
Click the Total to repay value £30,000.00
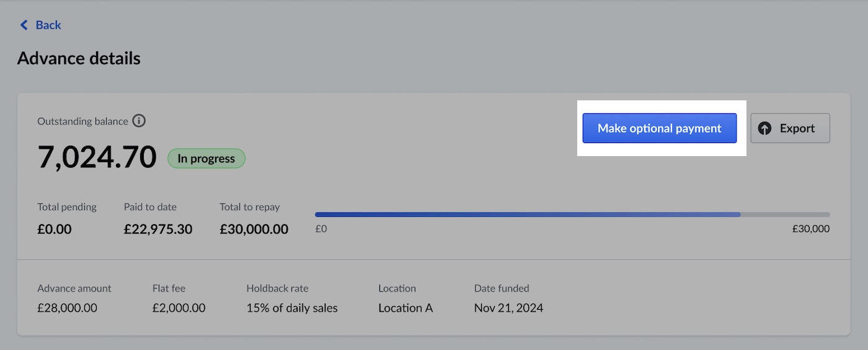(254, 229)
